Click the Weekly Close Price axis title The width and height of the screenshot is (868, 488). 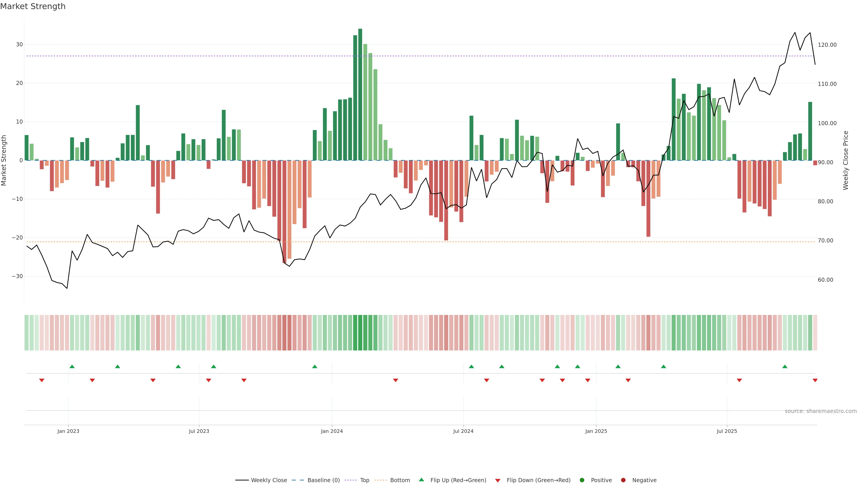click(x=846, y=160)
